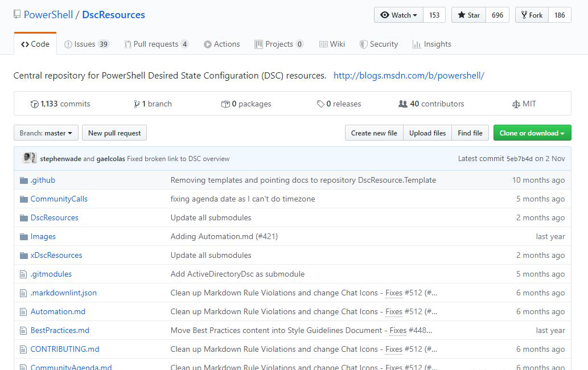This screenshot has height=370, width=588.
Task: Open latest commit hash 5eb7b4d
Action: (x=519, y=159)
